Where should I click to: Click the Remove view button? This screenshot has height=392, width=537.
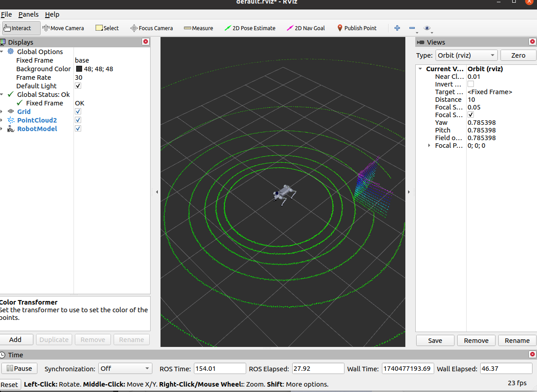(476, 340)
